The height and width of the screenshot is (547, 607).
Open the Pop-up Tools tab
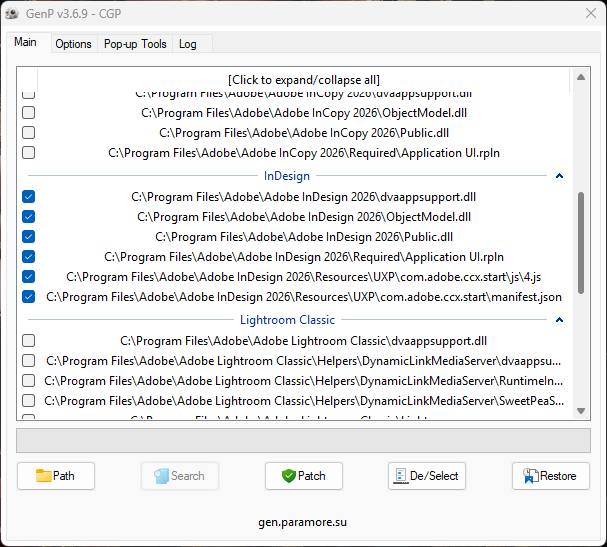pyautogui.click(x=135, y=44)
